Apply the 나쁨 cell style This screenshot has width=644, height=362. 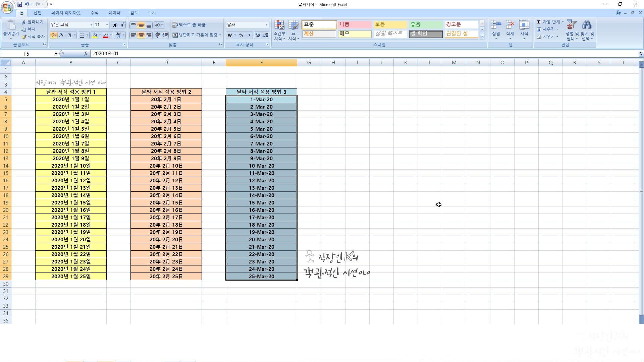click(354, 24)
